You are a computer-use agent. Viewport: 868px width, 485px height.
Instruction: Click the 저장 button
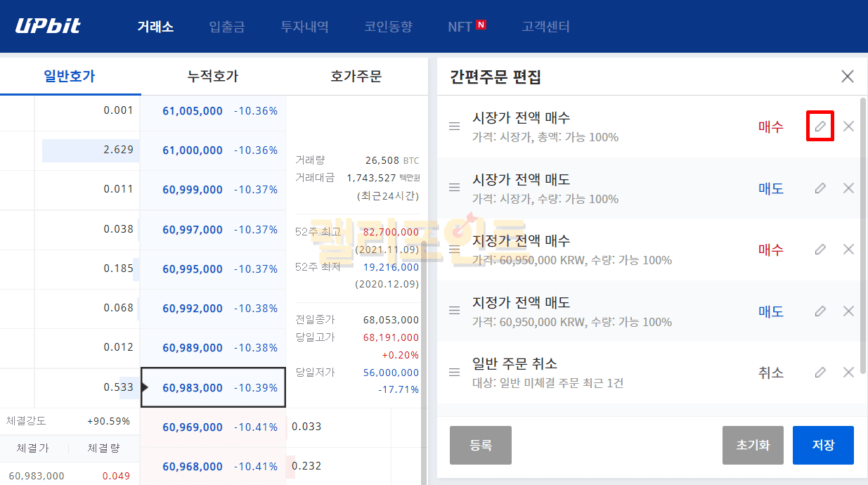[822, 446]
